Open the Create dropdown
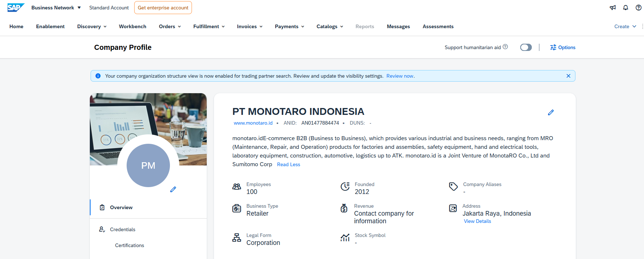This screenshot has width=644, height=259. (x=625, y=26)
